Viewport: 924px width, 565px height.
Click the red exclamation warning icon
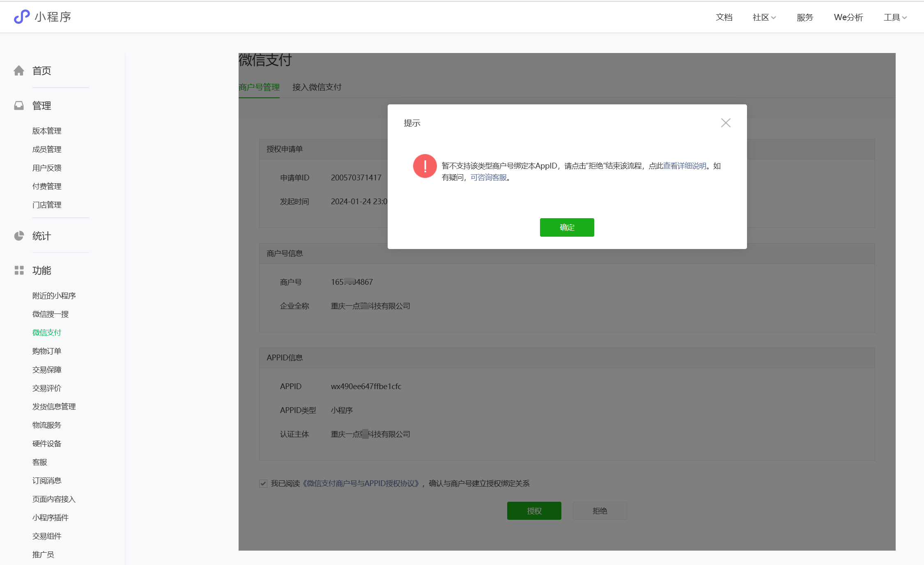point(425,166)
